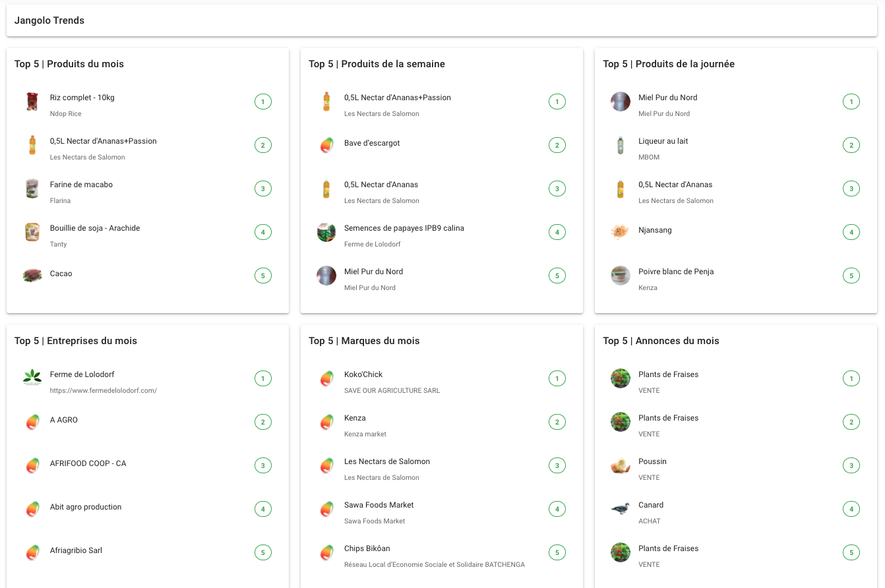The width and height of the screenshot is (885, 588).
Task: Click the Réseau Local d'Economie Sociale BATCHENGA subtitle
Action: 435,565
